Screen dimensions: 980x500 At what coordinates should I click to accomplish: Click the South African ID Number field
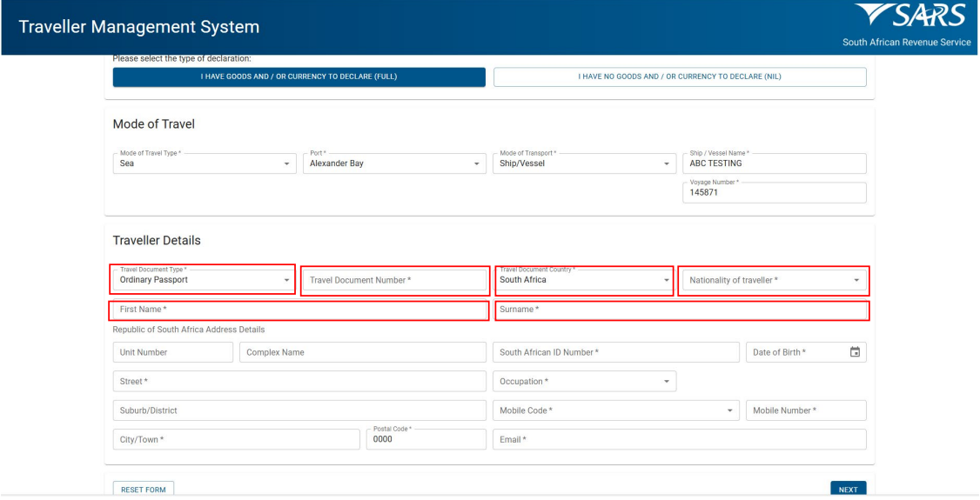coord(616,352)
